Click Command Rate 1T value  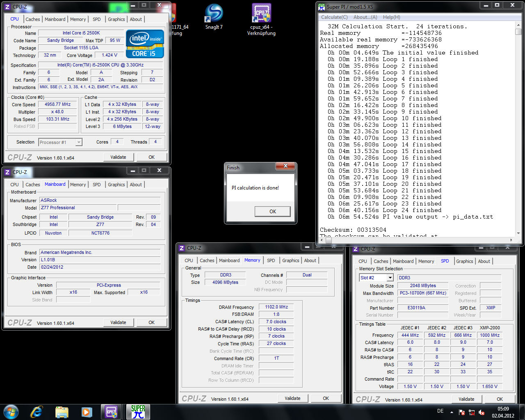[276, 358]
